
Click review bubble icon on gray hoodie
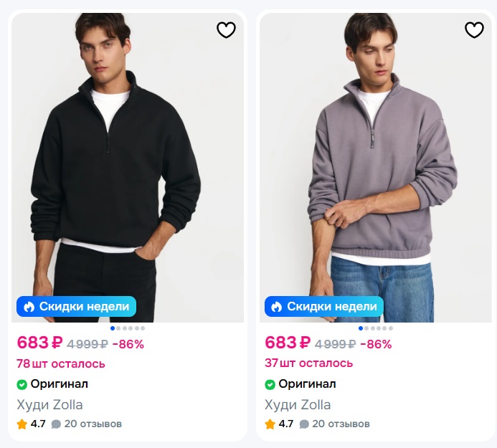(304, 424)
